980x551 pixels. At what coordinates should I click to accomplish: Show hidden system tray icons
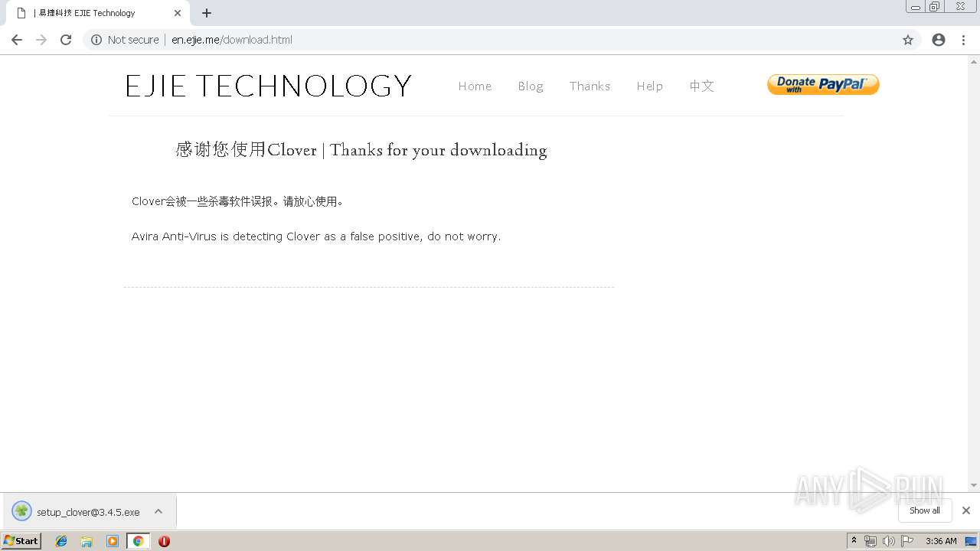pos(854,541)
